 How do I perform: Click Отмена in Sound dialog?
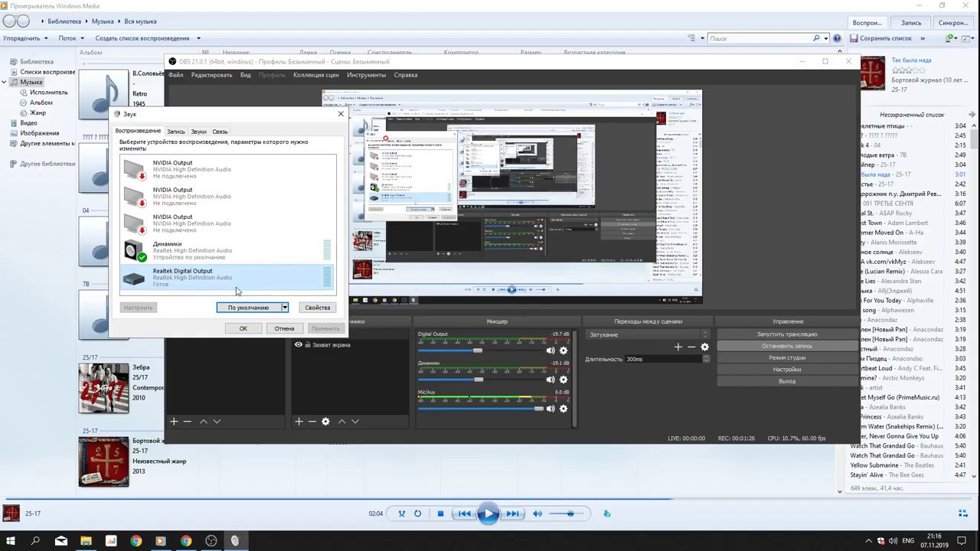pos(284,328)
